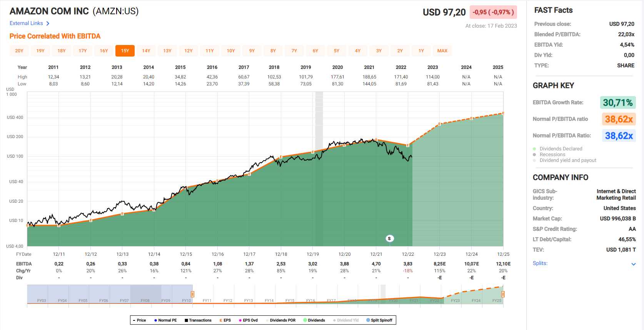Click the stock split 'S' marker on chart
This screenshot has height=330, width=644.
(389, 238)
